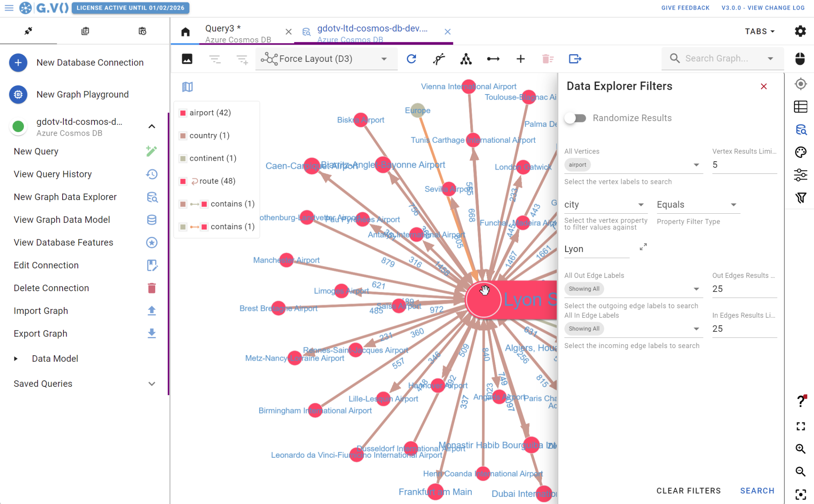Expand the Data Model tree item
Screen dimensions: 814x504
click(15, 359)
